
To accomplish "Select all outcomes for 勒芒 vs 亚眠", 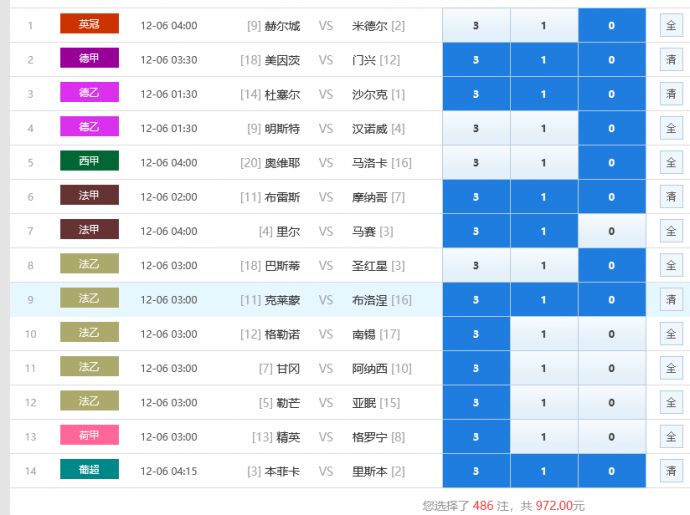I will (671, 403).
